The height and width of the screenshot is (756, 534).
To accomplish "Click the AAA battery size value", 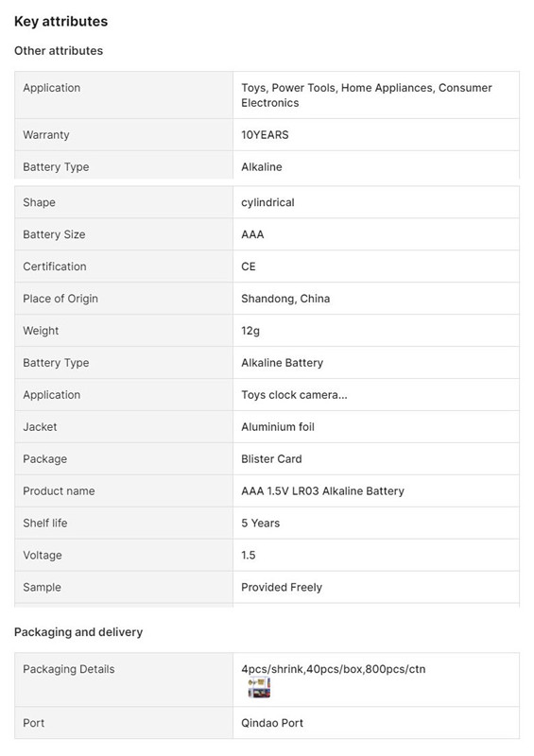I will (x=252, y=234).
